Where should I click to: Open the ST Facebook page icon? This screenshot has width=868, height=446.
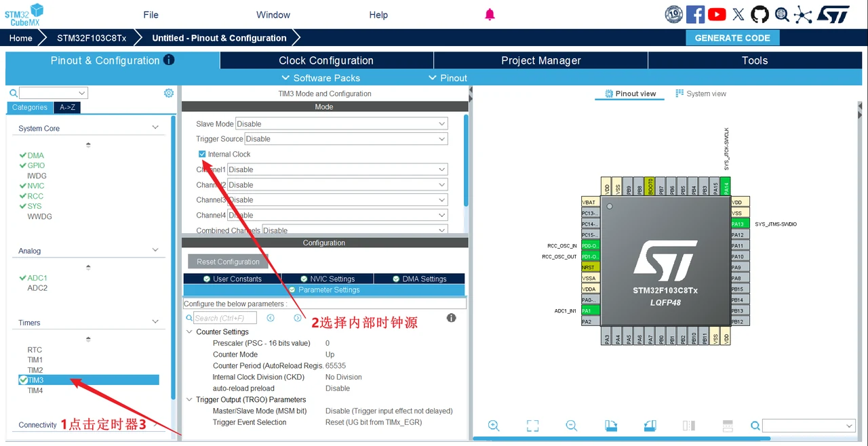pos(695,14)
